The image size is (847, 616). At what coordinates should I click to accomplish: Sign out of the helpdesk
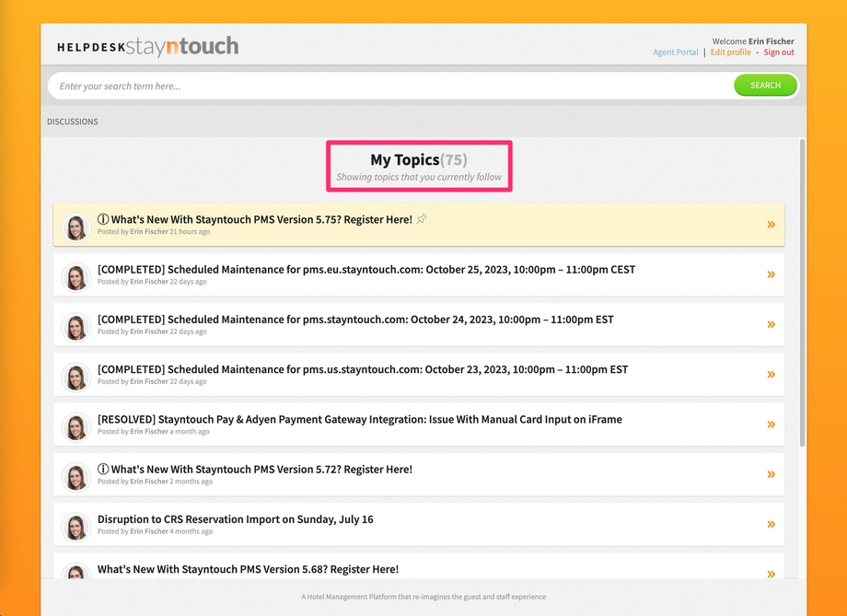click(x=778, y=52)
